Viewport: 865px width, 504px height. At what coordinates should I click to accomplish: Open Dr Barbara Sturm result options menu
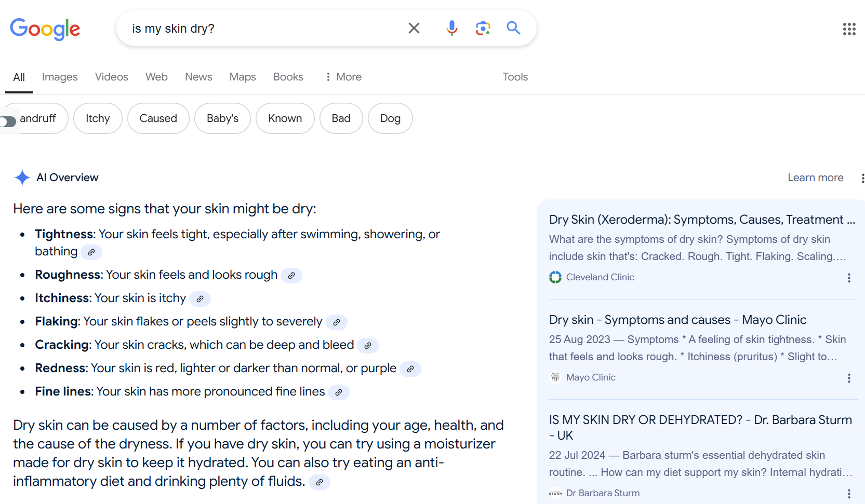[x=849, y=494]
